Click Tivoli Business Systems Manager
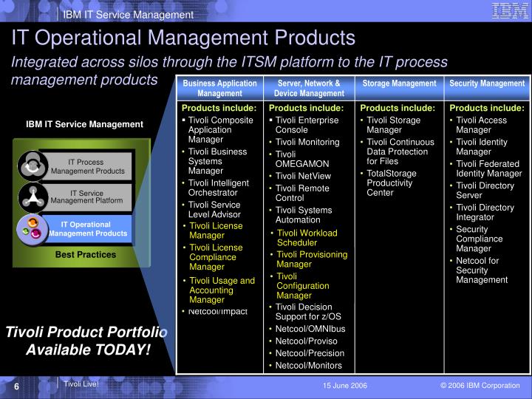Viewport: 532px width, 399px height. point(217,161)
